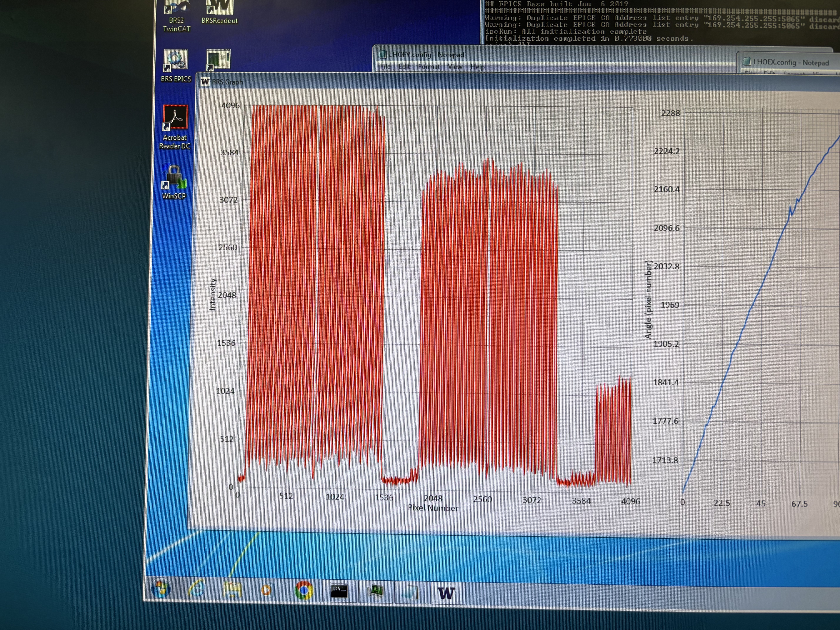Bring the LHOEX.config - Notepad window forward
The height and width of the screenshot is (630, 840).
[791, 63]
